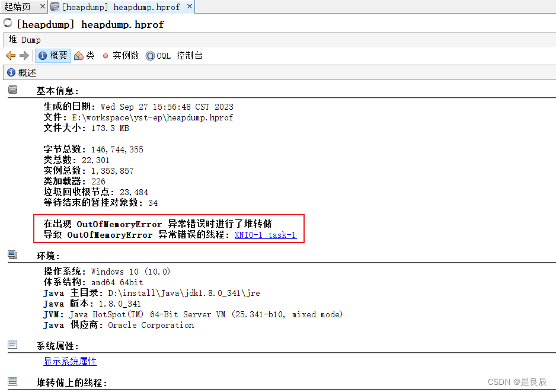Click the architecture value amd64 64bit
This screenshot has width=556, height=392.
(117, 282)
